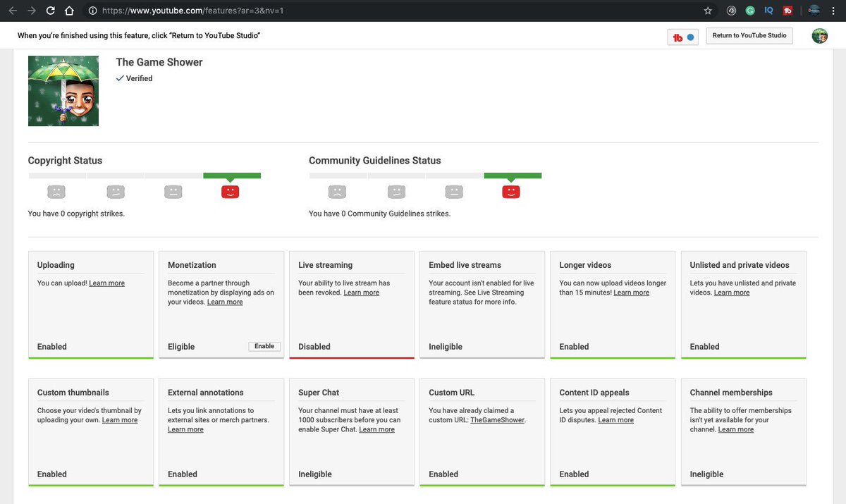Click Enable button in Monetization card
This screenshot has width=846, height=504.
pos(264,346)
